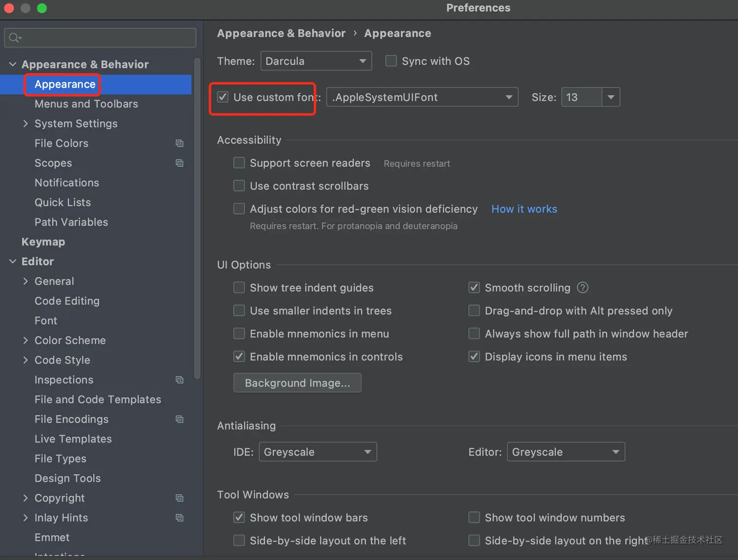The image size is (738, 560).
Task: Enable Show tree indent guides
Action: (239, 288)
